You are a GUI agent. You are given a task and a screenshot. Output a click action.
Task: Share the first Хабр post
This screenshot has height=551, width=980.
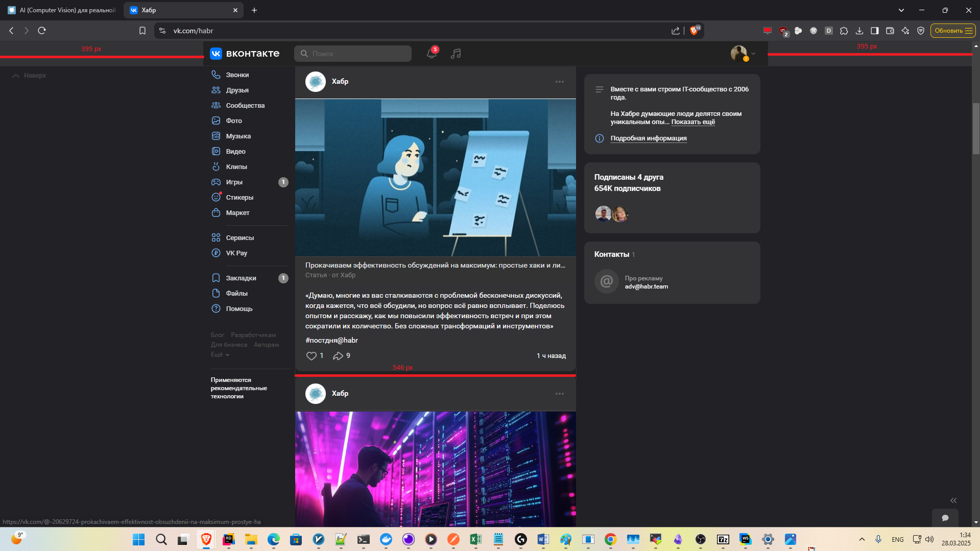click(x=338, y=356)
